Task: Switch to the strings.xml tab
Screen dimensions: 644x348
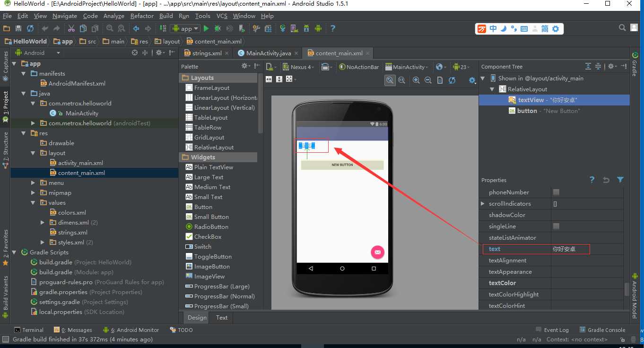Action: 207,53
